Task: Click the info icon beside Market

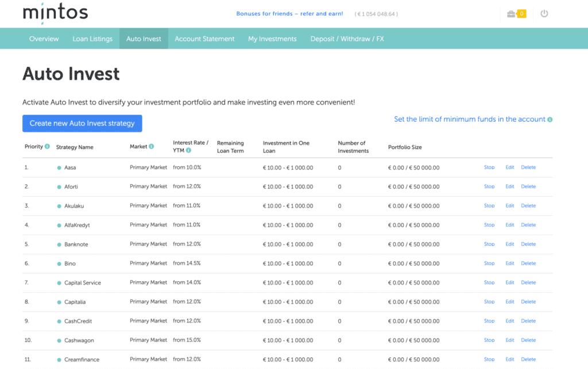Action: pos(152,146)
